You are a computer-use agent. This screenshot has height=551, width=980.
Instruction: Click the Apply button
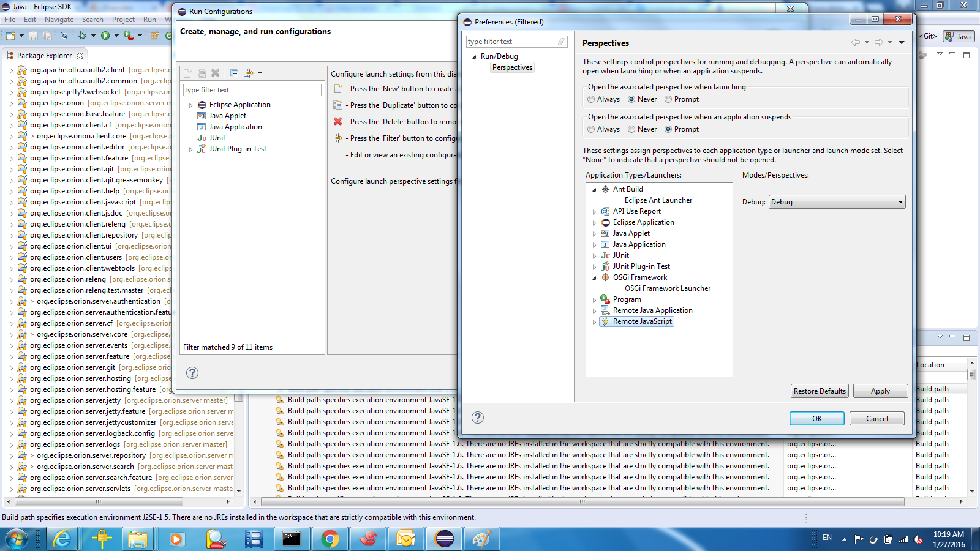coord(880,391)
